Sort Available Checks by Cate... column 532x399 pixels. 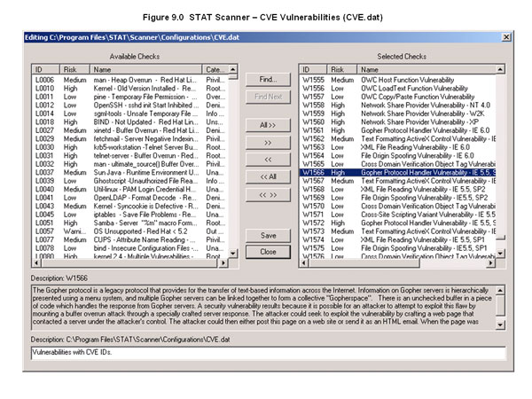click(x=215, y=69)
